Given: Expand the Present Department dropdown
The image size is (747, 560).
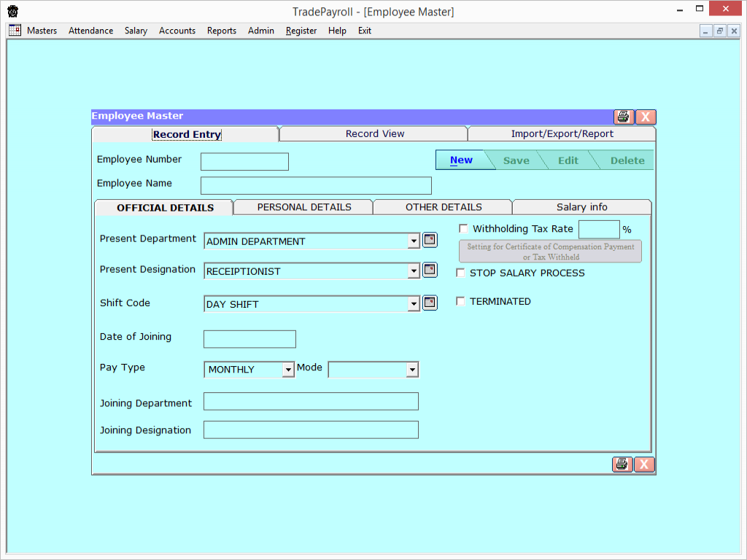Looking at the screenshot, I should tap(414, 241).
